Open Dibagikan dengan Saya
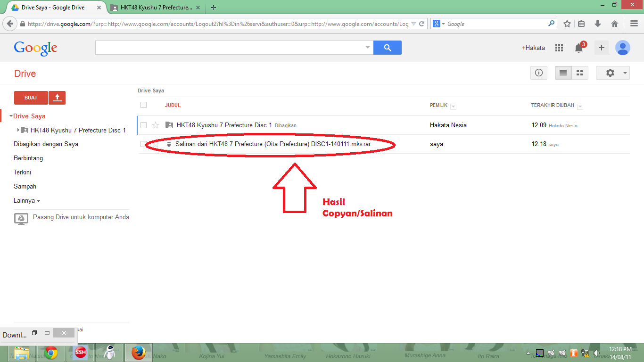 tap(46, 144)
